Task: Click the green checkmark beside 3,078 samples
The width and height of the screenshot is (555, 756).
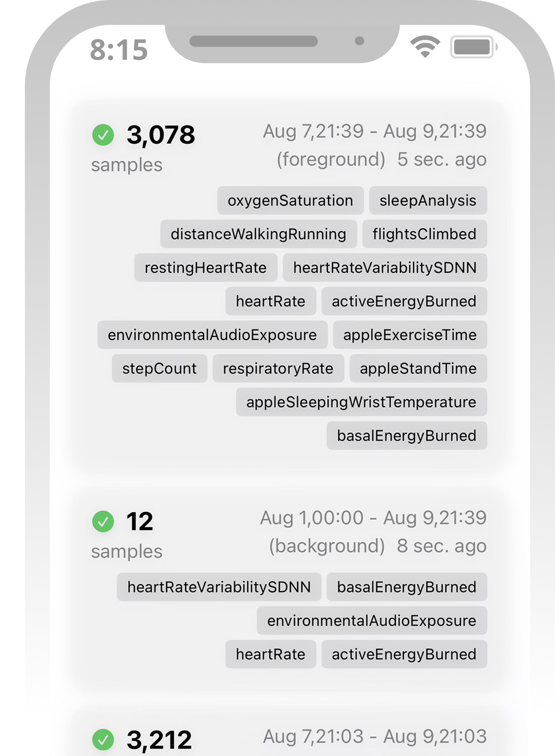Action: click(103, 135)
